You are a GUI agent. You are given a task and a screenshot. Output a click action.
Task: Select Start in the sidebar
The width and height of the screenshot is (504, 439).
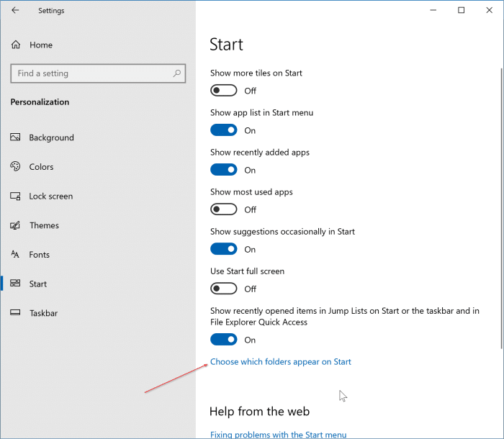38,284
